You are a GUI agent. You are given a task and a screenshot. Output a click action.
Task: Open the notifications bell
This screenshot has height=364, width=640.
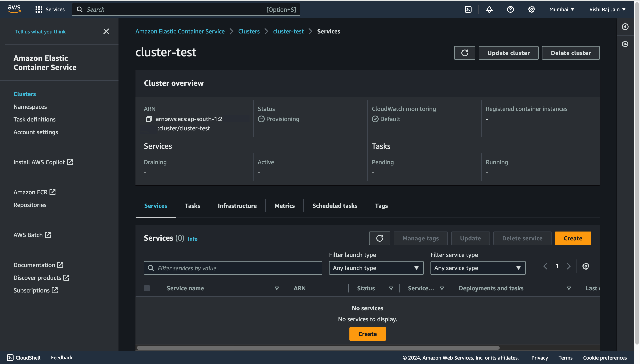[489, 10]
